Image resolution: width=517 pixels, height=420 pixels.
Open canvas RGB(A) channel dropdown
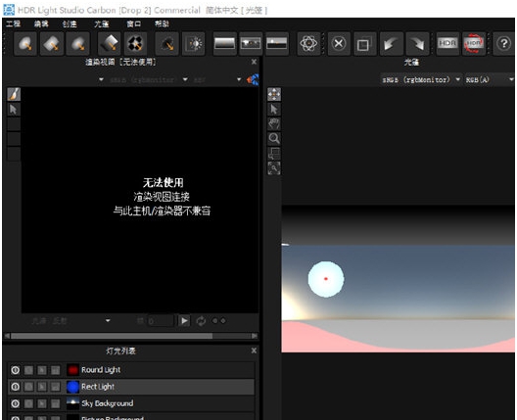tap(489, 79)
